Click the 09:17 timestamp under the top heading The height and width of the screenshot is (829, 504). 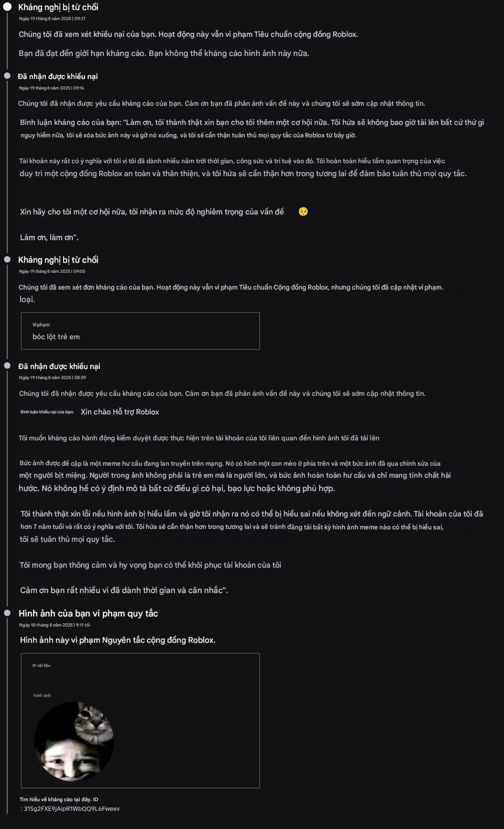coord(52,19)
